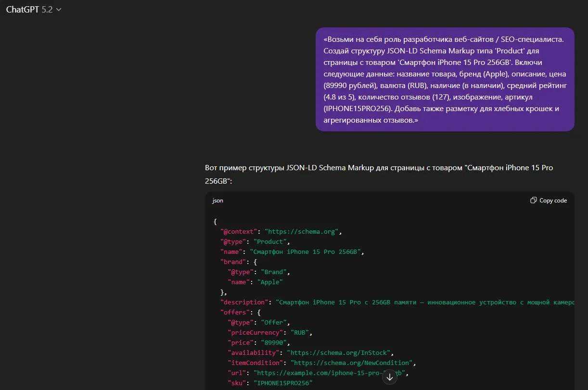Click the Copy code button
588x390 pixels.
coord(549,201)
